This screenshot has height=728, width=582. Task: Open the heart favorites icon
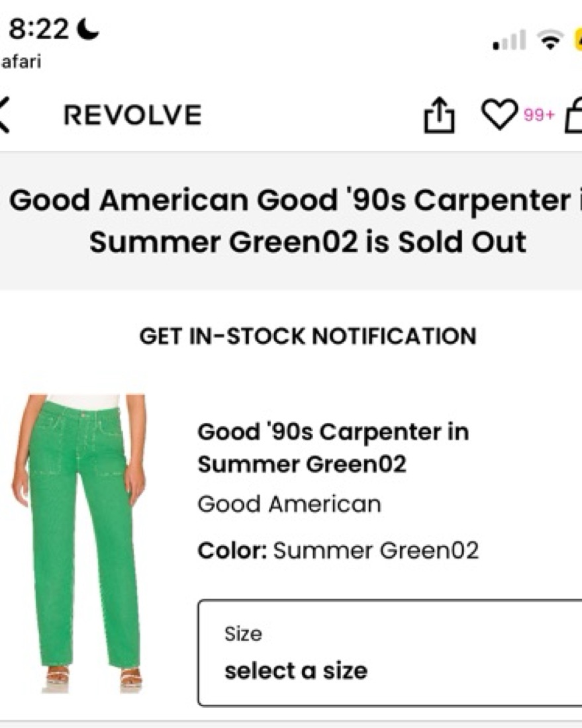pos(499,114)
